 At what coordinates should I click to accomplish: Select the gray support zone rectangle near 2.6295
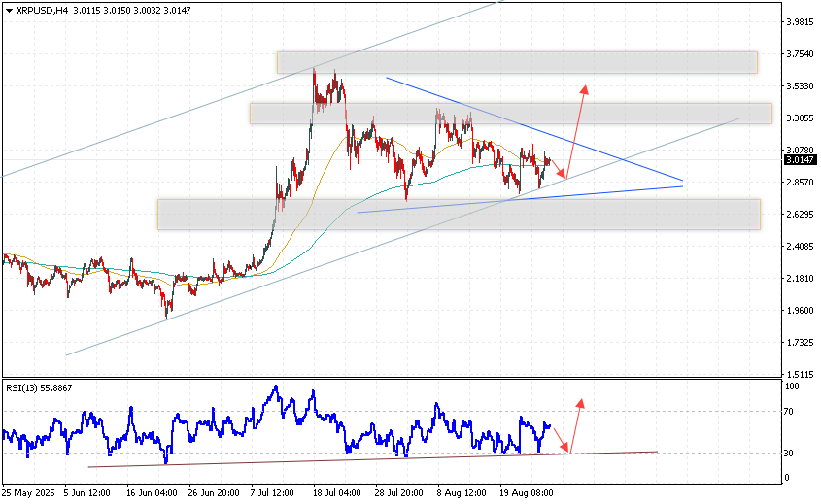tap(459, 214)
